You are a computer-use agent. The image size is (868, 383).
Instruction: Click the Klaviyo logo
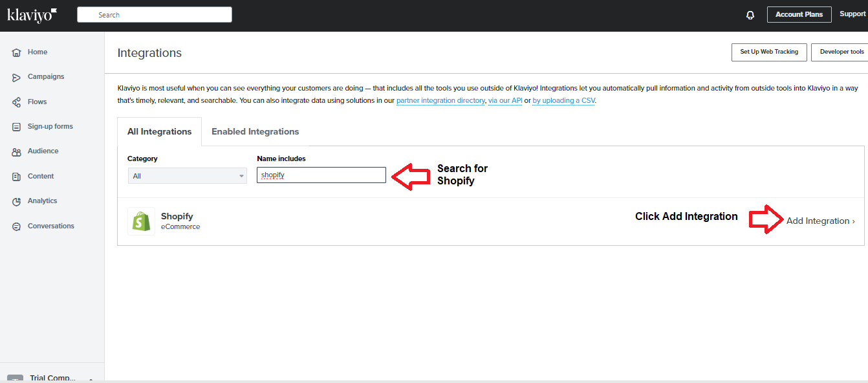tap(32, 15)
